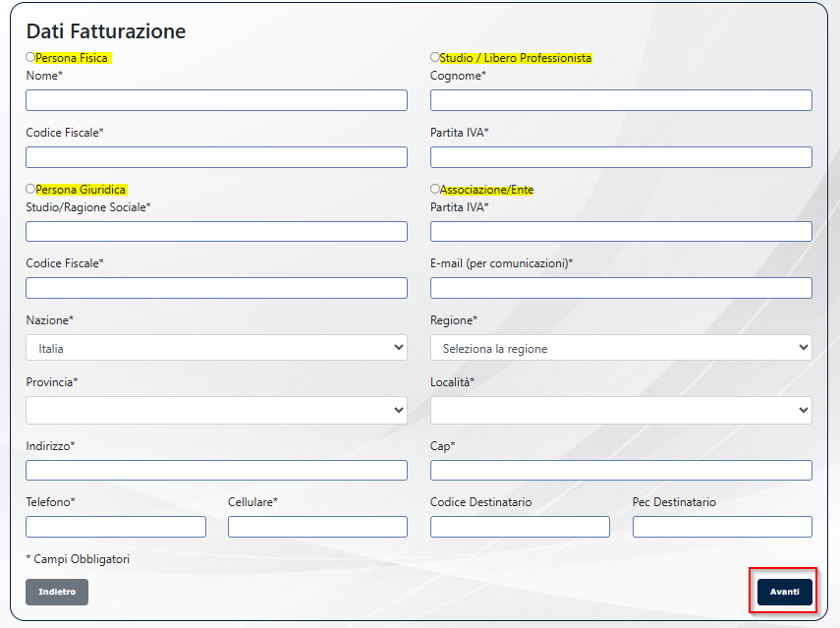Click the Avanti button to proceed
This screenshot has width=840, height=628.
pos(784,592)
